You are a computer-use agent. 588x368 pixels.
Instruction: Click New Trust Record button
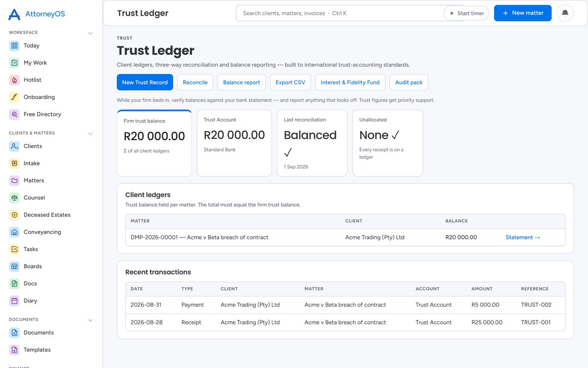pos(145,82)
